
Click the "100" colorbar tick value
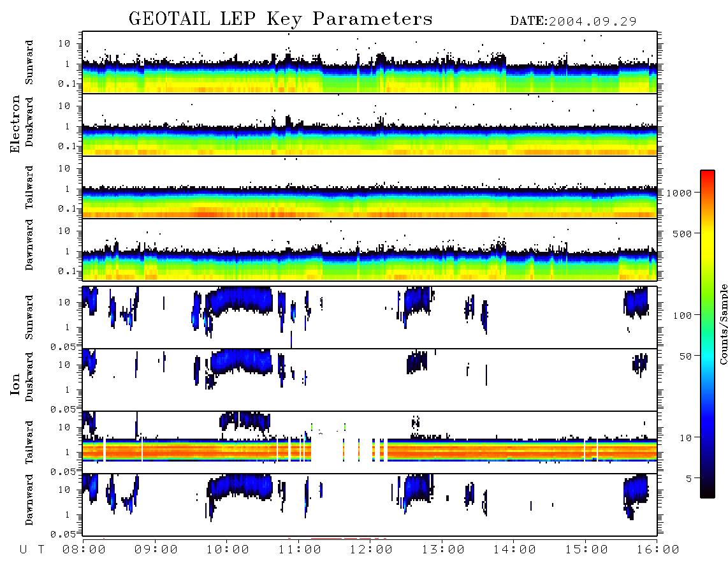click(682, 316)
